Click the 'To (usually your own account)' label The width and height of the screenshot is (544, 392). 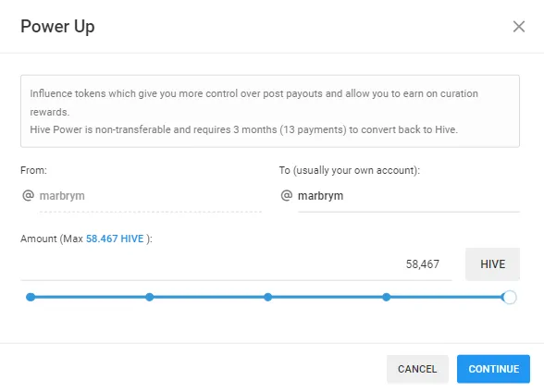[350, 170]
